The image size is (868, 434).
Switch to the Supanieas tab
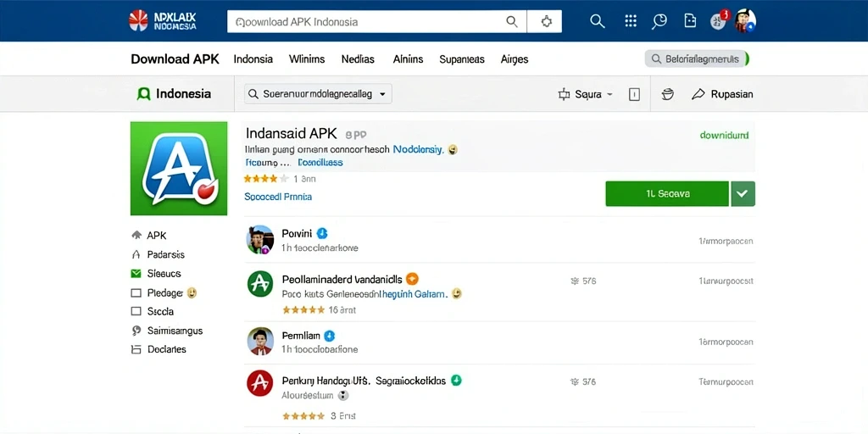click(462, 59)
